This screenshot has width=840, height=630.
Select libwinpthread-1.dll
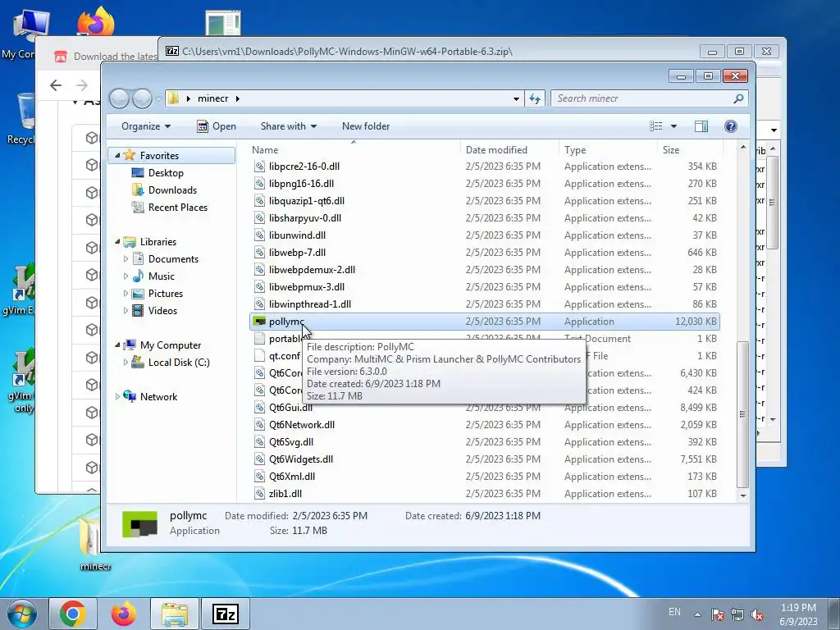pyautogui.click(x=485, y=304)
